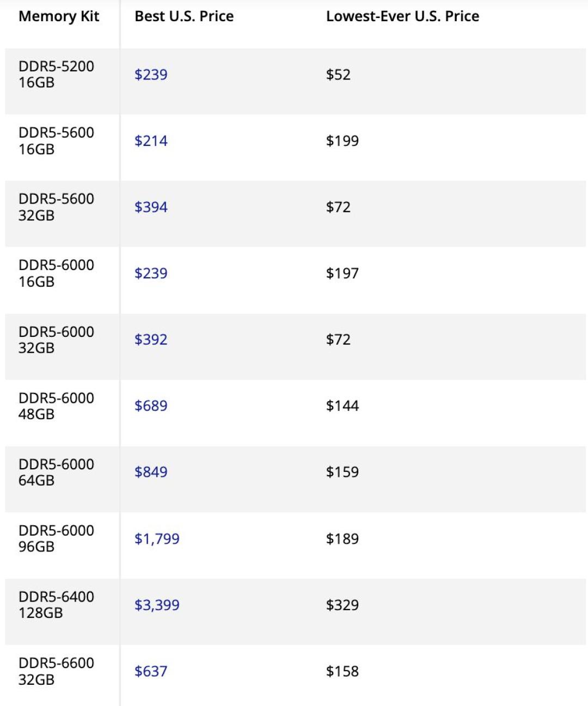Select the Best U.S. Price column header
This screenshot has width=588, height=706.
point(184,16)
